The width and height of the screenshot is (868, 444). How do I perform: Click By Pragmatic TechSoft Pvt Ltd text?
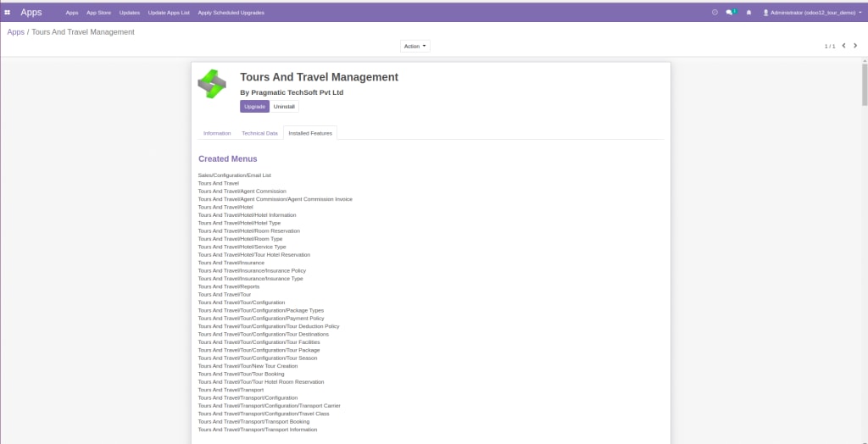[292, 92]
